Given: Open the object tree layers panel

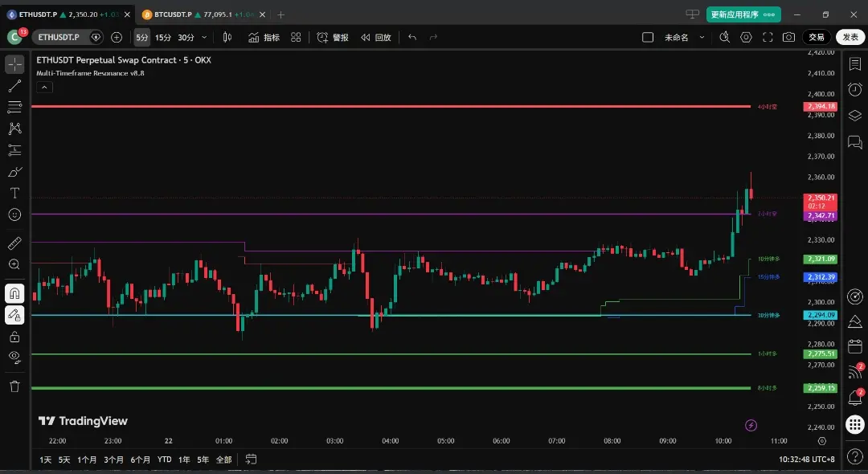Looking at the screenshot, I should tap(854, 115).
